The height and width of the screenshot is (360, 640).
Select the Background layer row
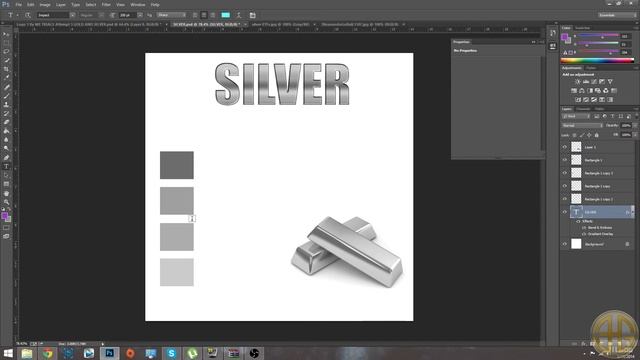pyautogui.click(x=597, y=244)
